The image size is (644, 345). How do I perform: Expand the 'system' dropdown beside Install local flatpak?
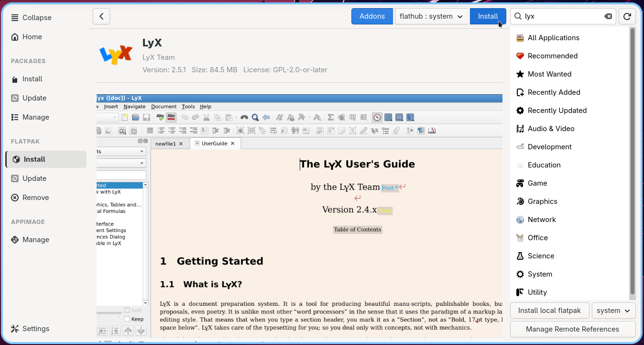(x=614, y=311)
